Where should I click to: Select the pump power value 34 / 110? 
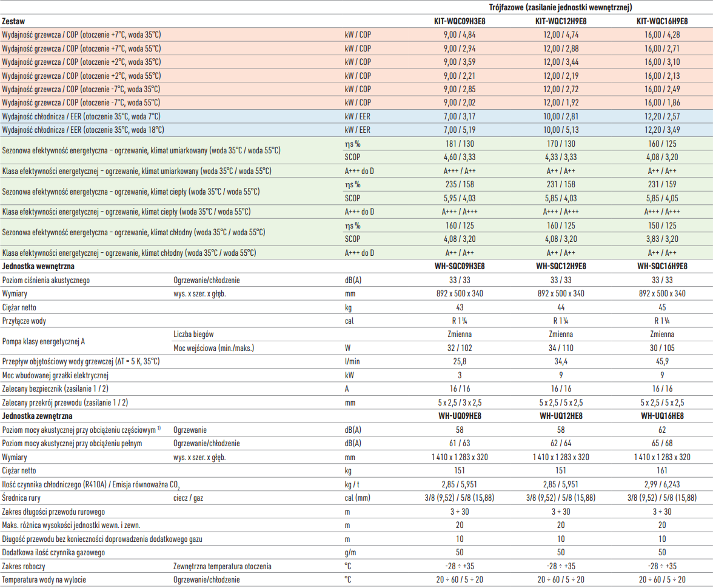pyautogui.click(x=561, y=348)
